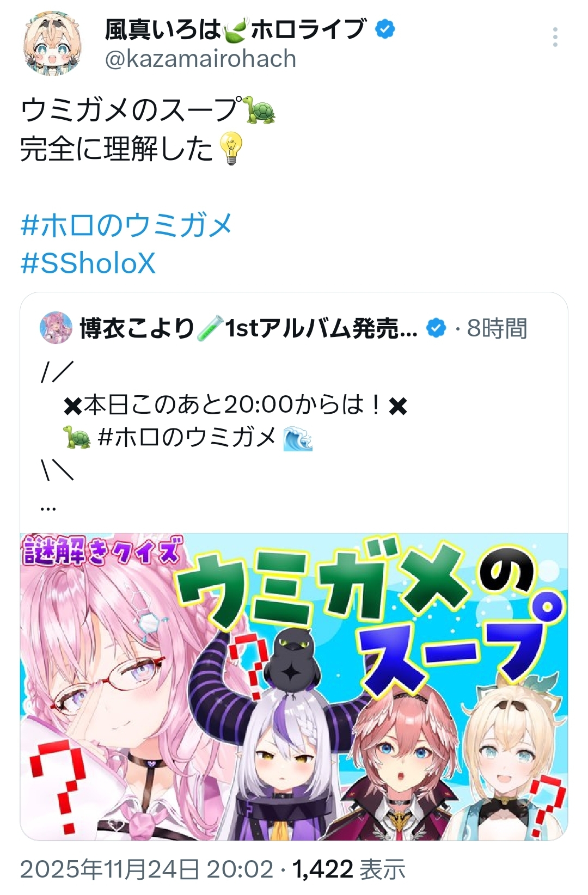The height and width of the screenshot is (895, 588).
Task: Open the ウミガメのスープ thumbnail image
Action: coord(294,686)
